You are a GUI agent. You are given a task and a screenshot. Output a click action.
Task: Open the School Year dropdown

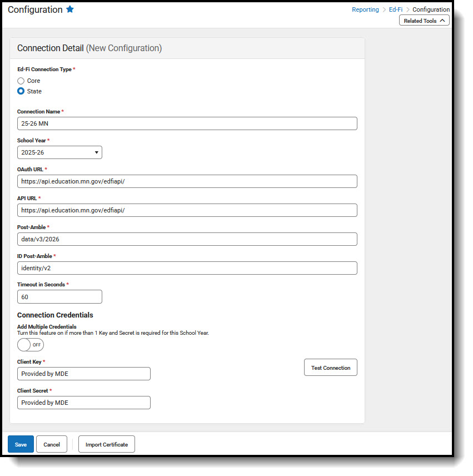pos(59,152)
